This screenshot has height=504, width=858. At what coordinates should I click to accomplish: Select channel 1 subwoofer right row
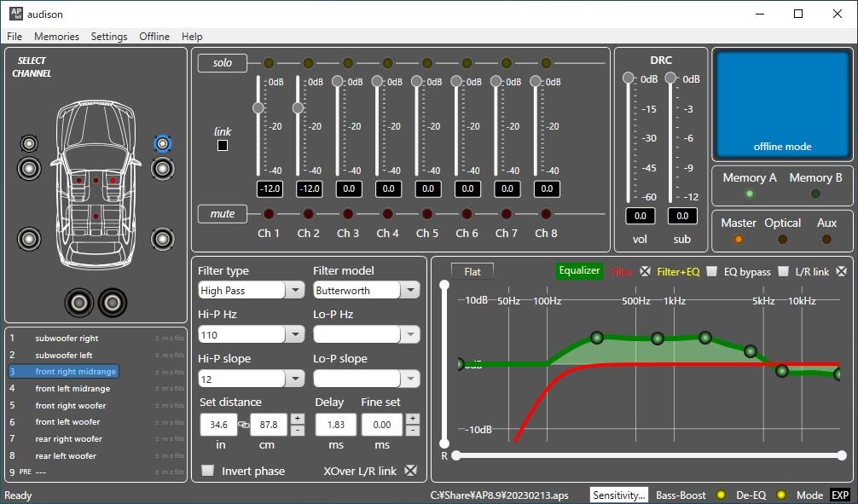tap(96, 339)
